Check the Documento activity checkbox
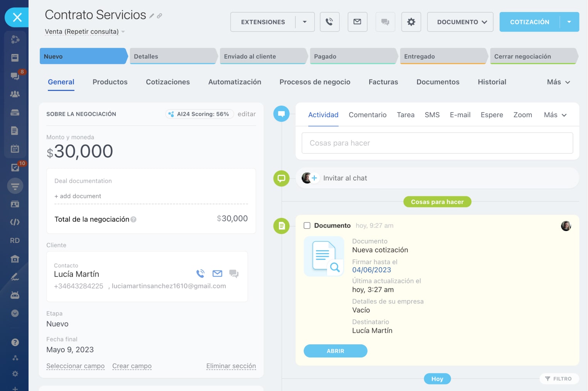 pyautogui.click(x=307, y=226)
